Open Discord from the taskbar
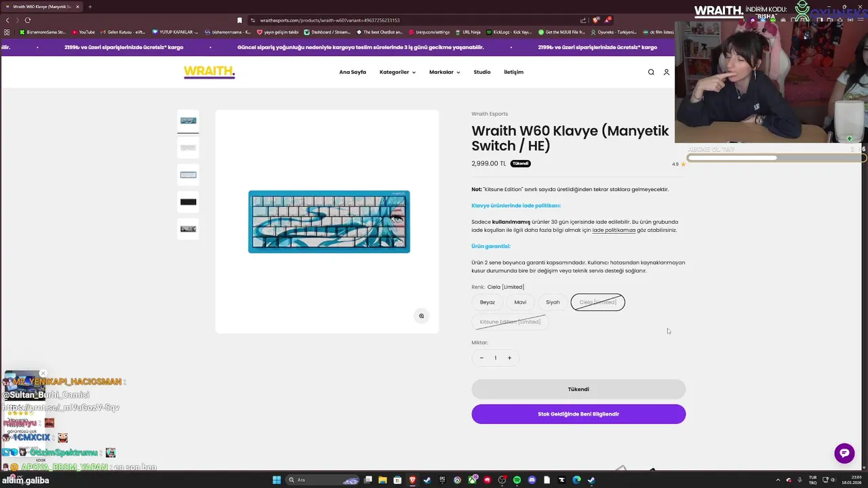This screenshot has height=488, width=868. tap(532, 480)
